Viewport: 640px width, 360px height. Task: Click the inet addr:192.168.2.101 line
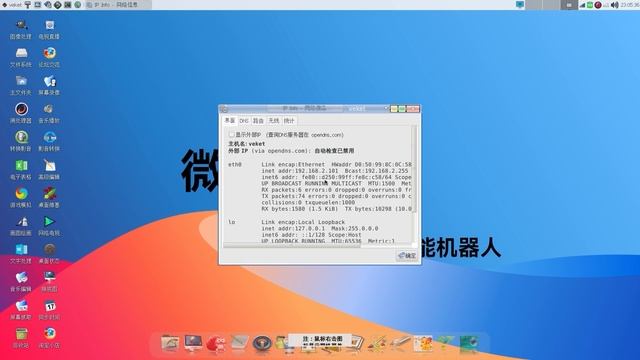click(335, 171)
